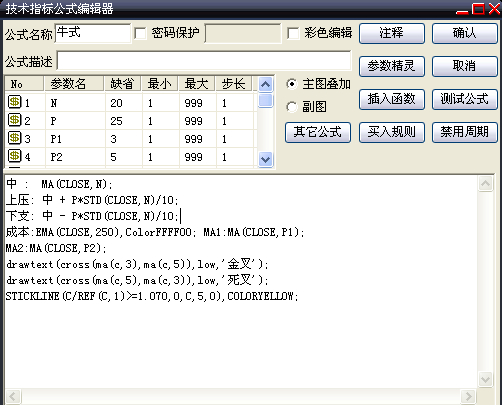Open the 买入规则 settings
502x405 pixels.
392,132
